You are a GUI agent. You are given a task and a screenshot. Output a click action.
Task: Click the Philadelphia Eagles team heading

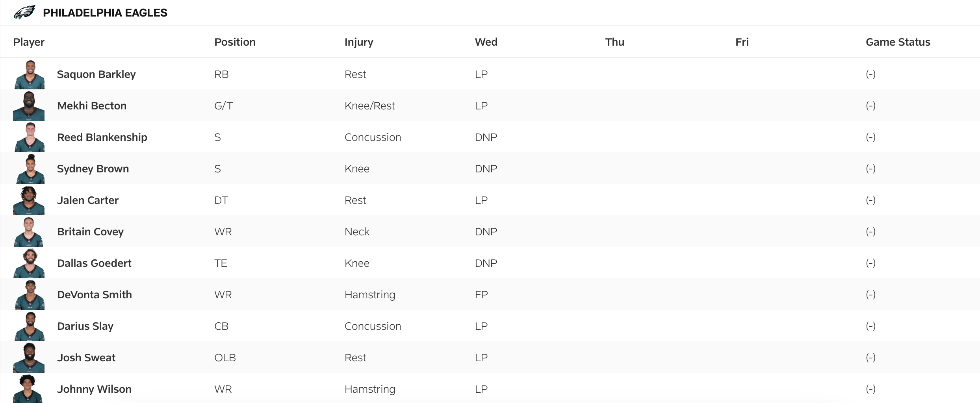[105, 13]
